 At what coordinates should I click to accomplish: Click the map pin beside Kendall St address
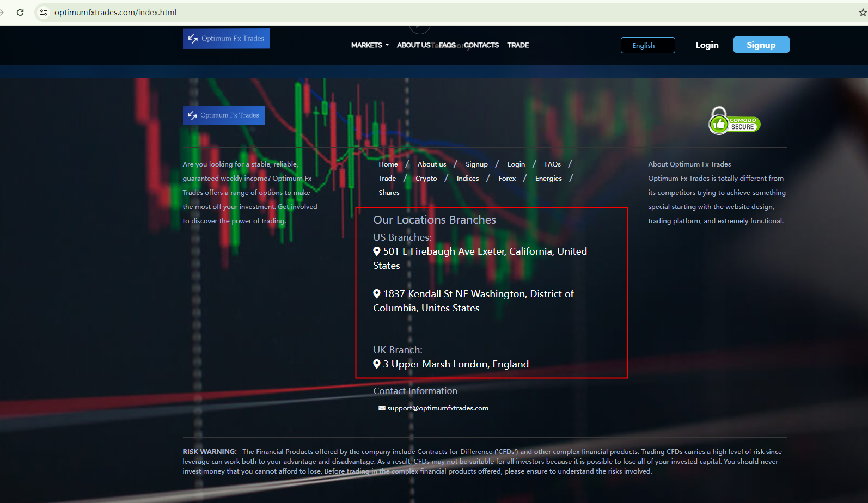377,293
